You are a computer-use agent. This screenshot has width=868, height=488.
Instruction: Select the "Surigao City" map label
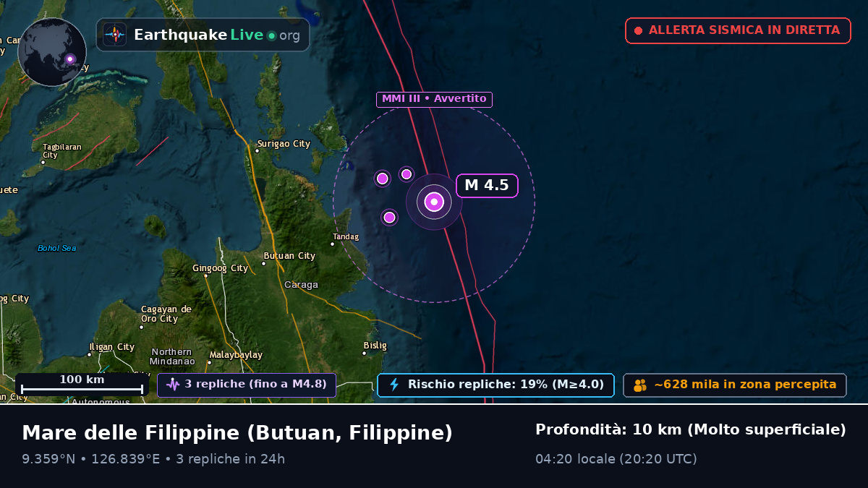tap(284, 144)
